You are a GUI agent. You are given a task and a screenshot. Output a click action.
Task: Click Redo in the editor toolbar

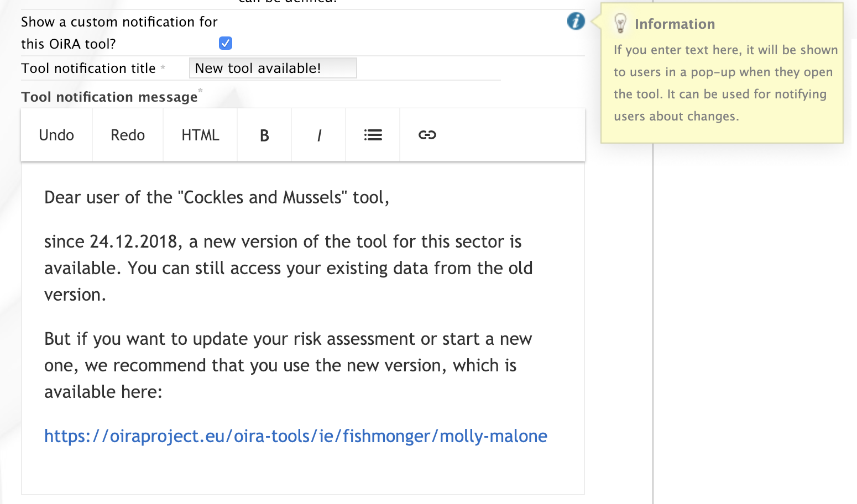(127, 134)
